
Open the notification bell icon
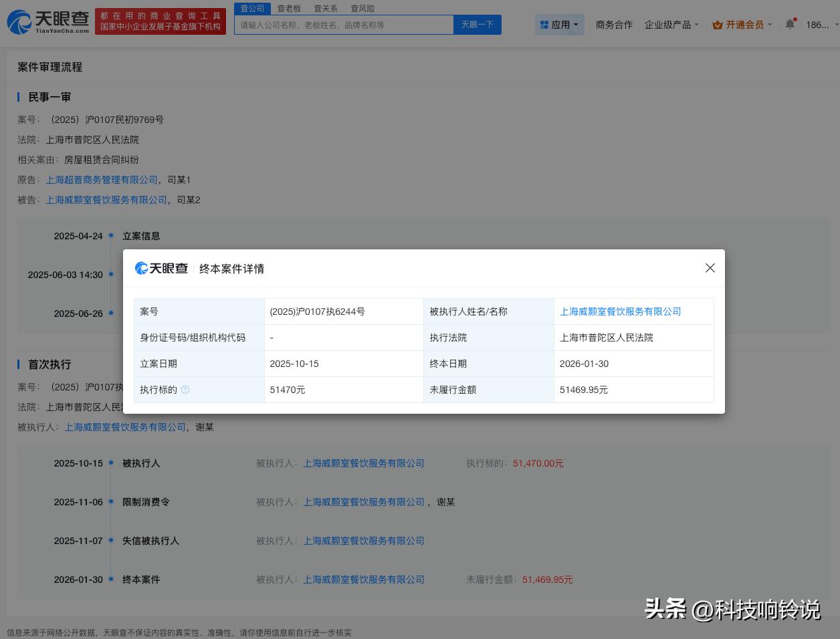pos(790,24)
